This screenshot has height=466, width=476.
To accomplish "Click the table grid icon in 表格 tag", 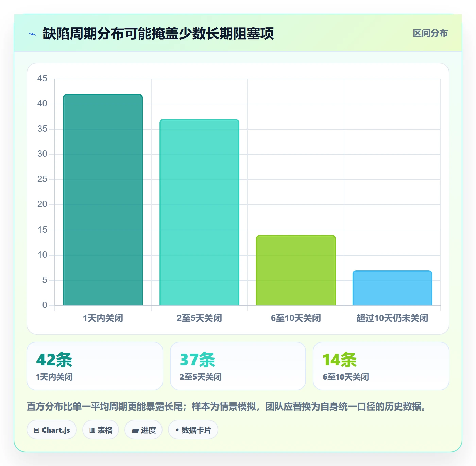I will (x=92, y=430).
